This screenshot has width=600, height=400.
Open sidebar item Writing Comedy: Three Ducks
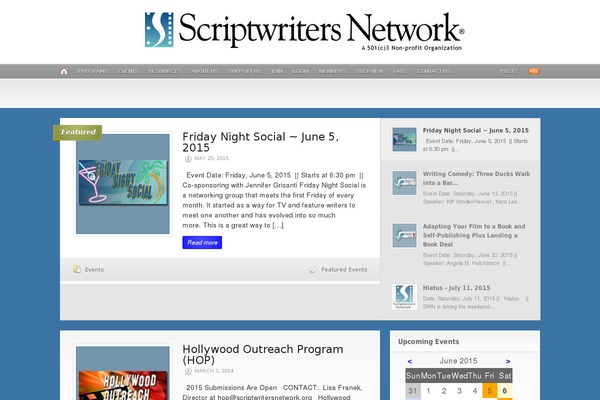[x=476, y=178]
